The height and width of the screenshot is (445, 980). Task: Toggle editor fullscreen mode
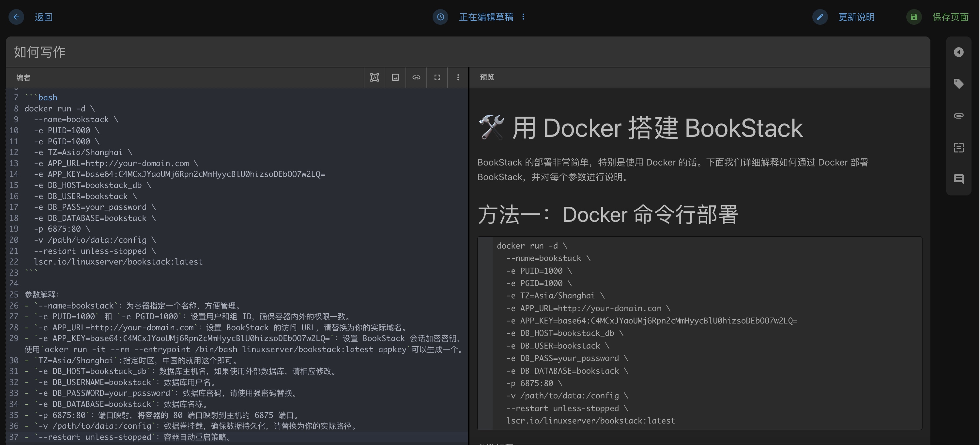click(x=437, y=78)
